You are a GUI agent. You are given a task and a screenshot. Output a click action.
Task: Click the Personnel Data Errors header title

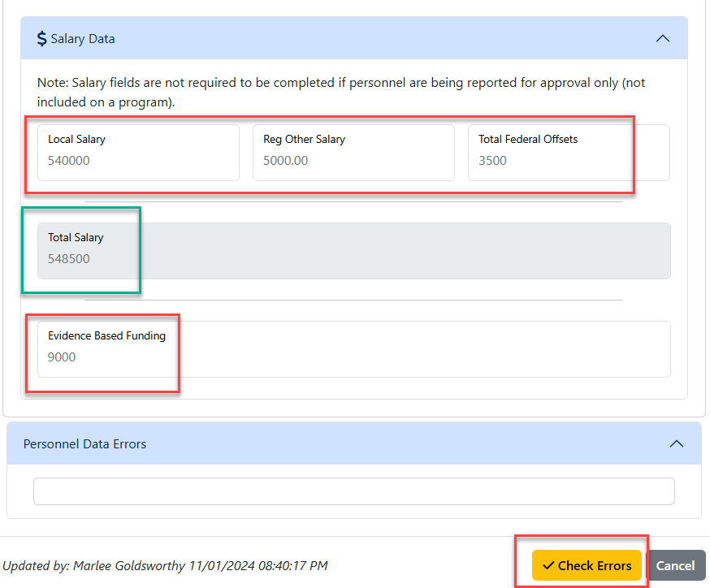[84, 444]
